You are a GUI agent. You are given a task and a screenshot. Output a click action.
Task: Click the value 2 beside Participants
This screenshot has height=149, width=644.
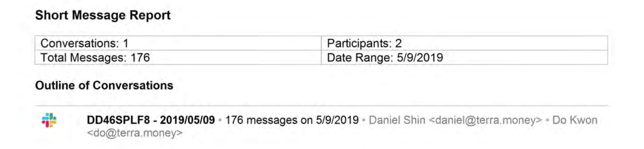click(398, 43)
